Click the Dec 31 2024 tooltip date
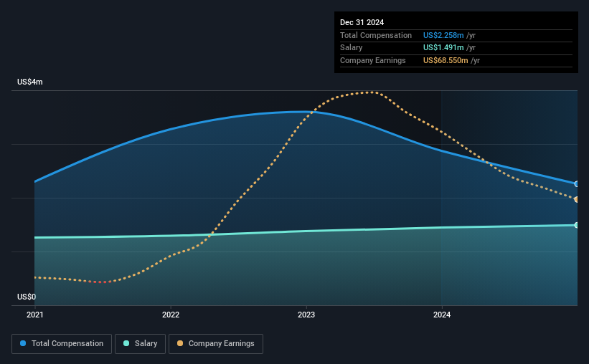589x364 pixels. pyautogui.click(x=362, y=22)
